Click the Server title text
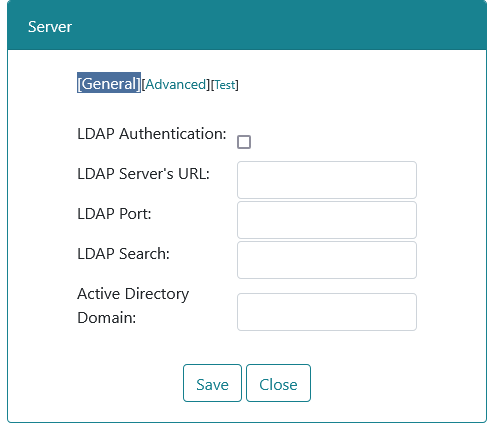Screen dimensions: 496x429 coord(50,27)
